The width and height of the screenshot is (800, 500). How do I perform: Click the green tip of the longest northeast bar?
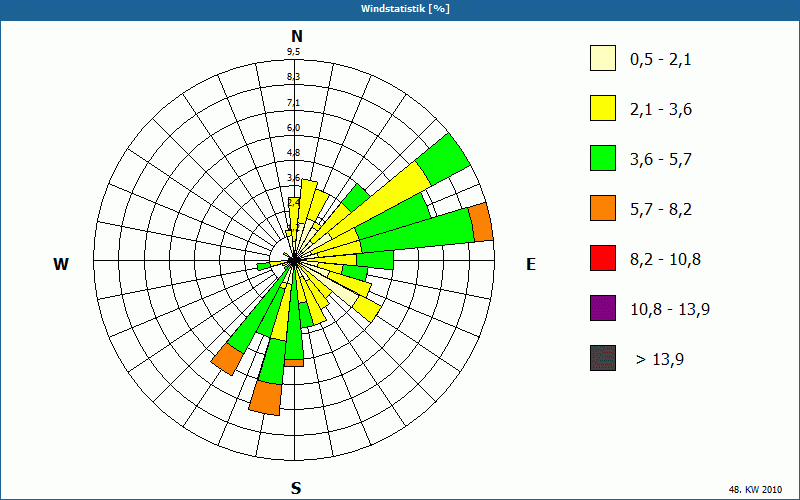click(x=442, y=159)
